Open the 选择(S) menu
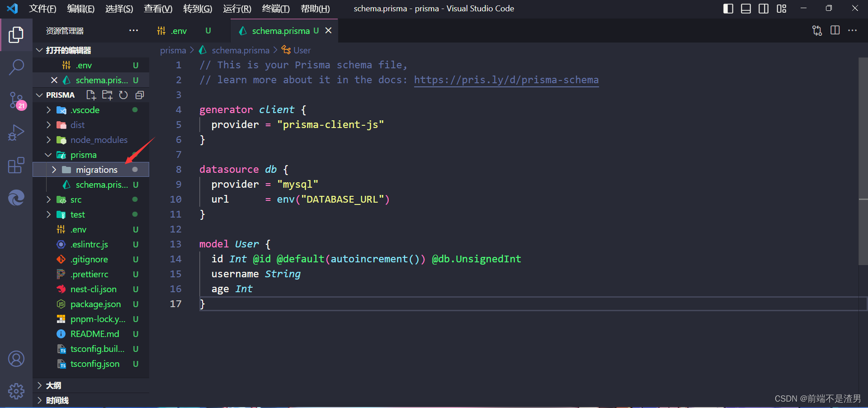 119,9
